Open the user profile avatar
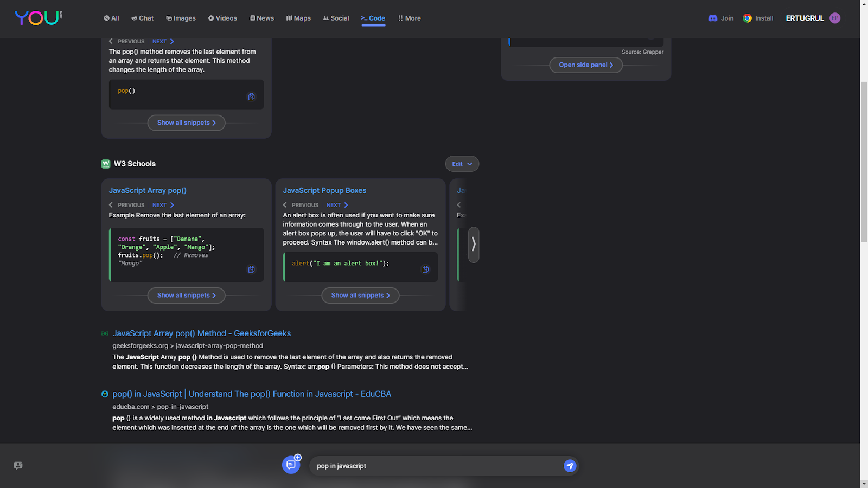The height and width of the screenshot is (488, 868). [835, 18]
